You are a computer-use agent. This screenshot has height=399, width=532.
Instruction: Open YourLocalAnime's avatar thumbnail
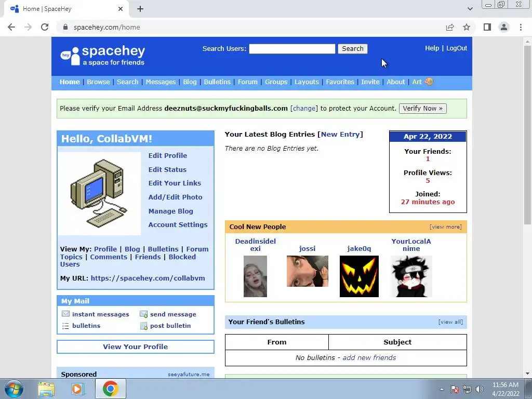coord(411,276)
